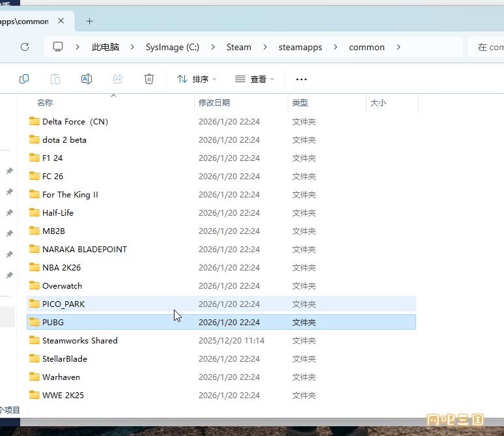Open the 查看 view dropdown
Screen dimensions: 504x436
point(255,79)
